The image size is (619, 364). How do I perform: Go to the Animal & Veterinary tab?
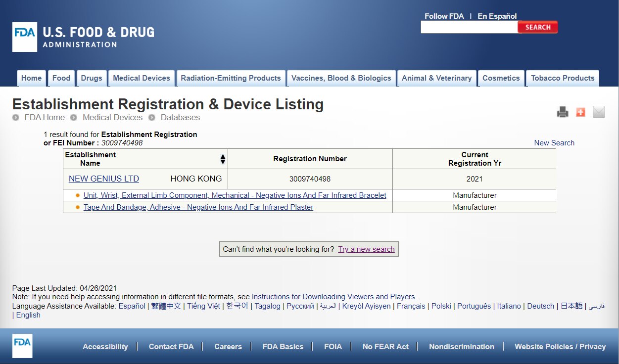(436, 78)
